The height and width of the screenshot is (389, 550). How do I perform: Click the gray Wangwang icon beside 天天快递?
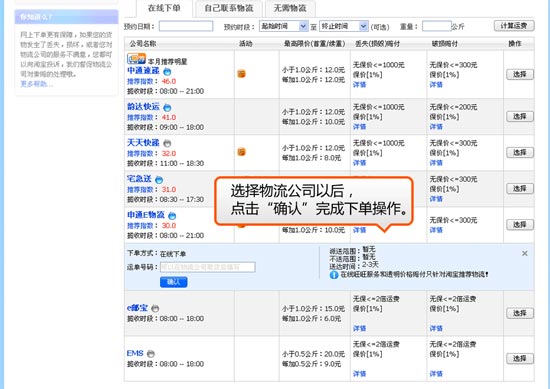point(167,143)
